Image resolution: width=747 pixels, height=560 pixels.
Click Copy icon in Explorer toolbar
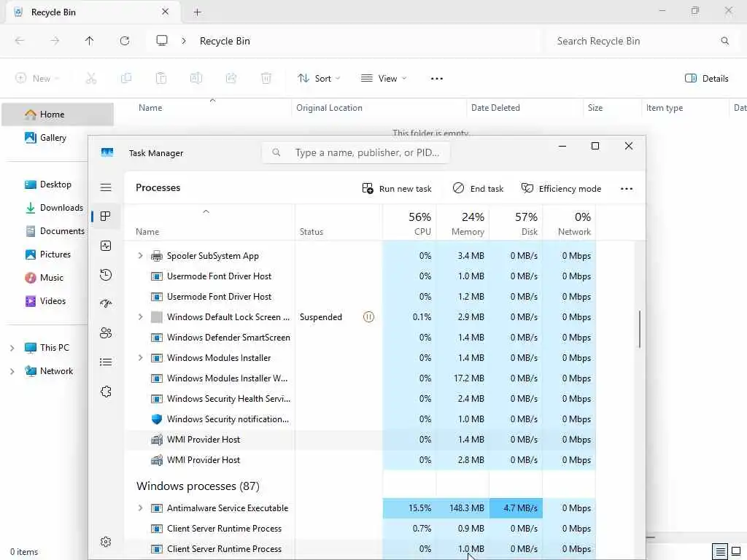click(126, 79)
